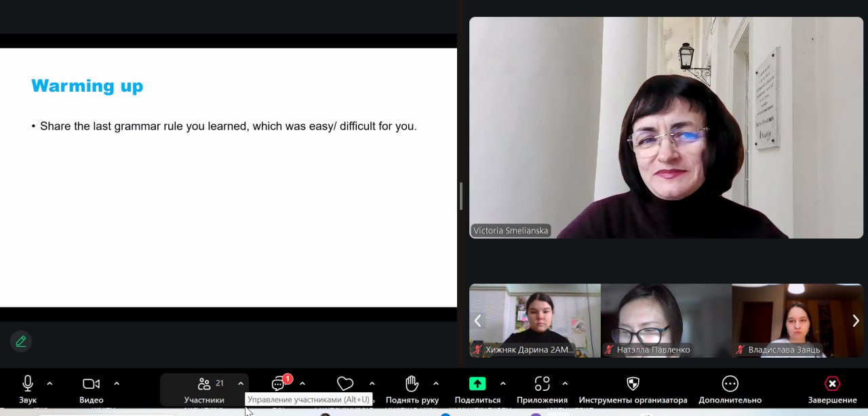Viewport: 868px width, 416px height.
Task: Raise hand with Поднять руку
Action: [x=412, y=384]
